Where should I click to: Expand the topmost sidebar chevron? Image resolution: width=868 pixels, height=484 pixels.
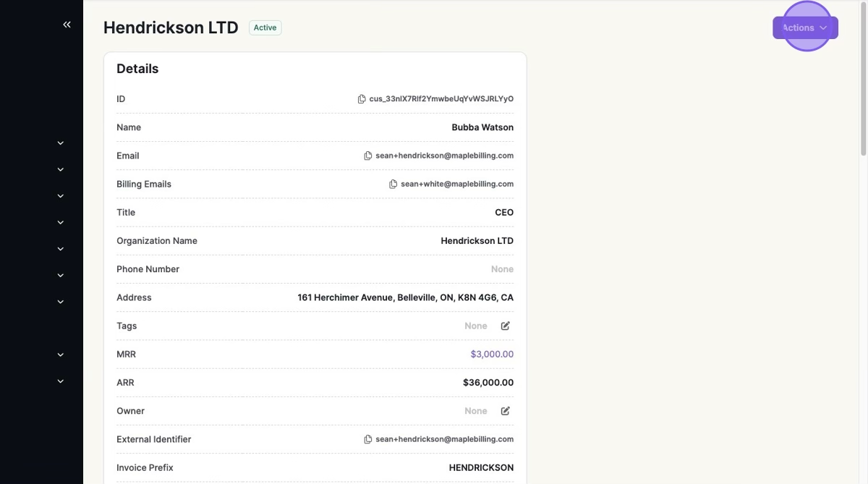(x=61, y=143)
